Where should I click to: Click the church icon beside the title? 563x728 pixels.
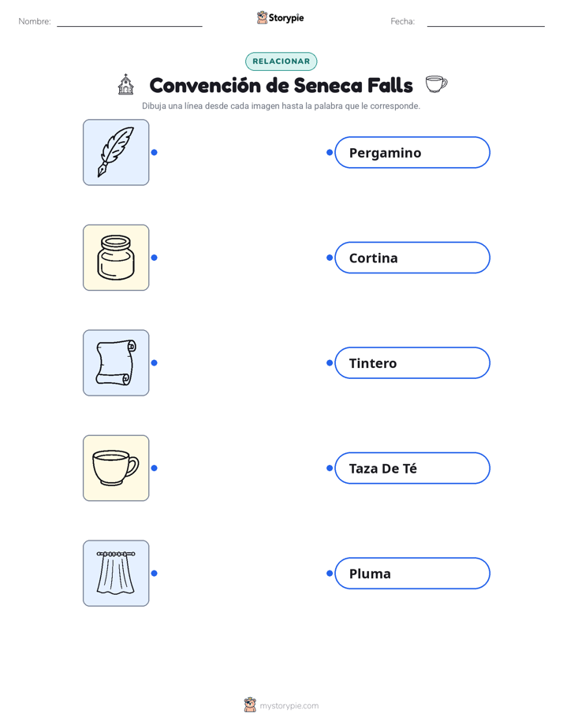pyautogui.click(x=126, y=84)
